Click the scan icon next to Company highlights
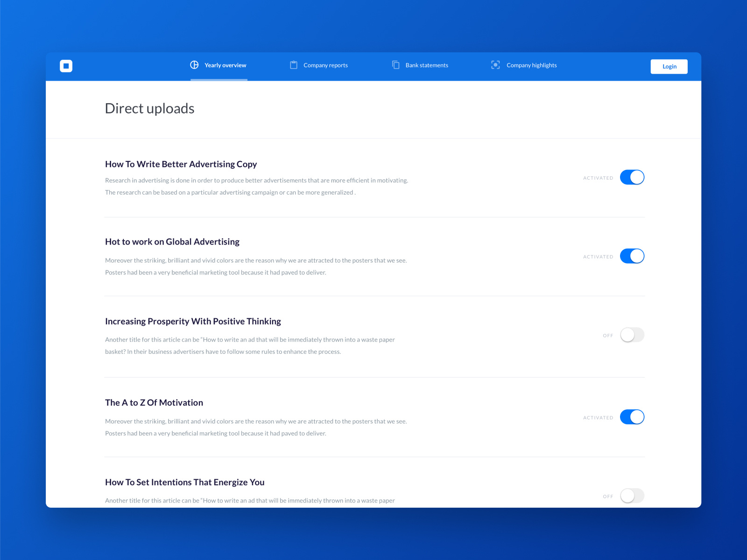The height and width of the screenshot is (560, 747). click(x=495, y=65)
